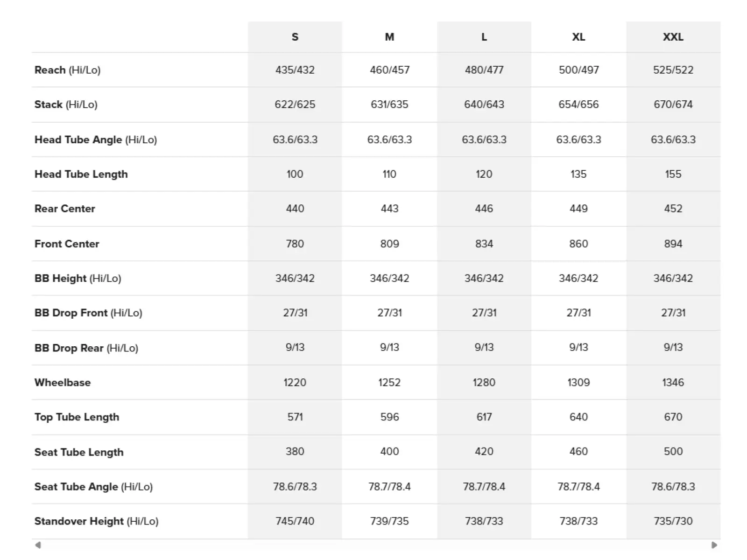The width and height of the screenshot is (747, 560).
Task: Click the horizontal scrollbar track under the table
Action: (x=376, y=545)
